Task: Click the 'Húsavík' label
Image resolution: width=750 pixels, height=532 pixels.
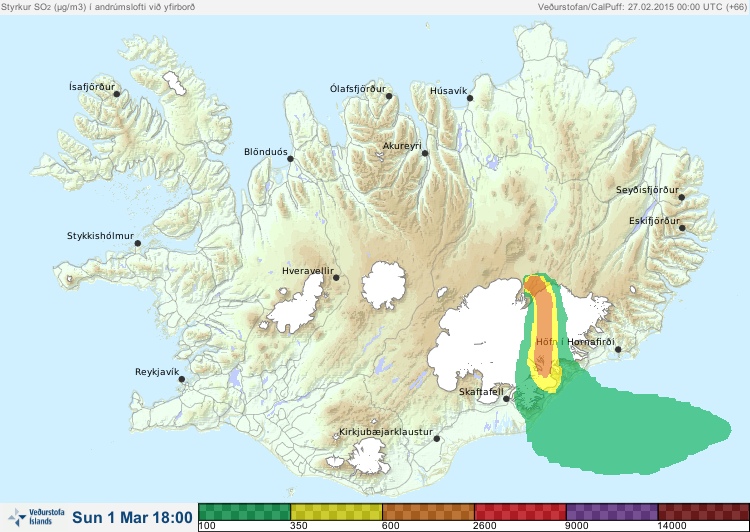Action: 448,91
